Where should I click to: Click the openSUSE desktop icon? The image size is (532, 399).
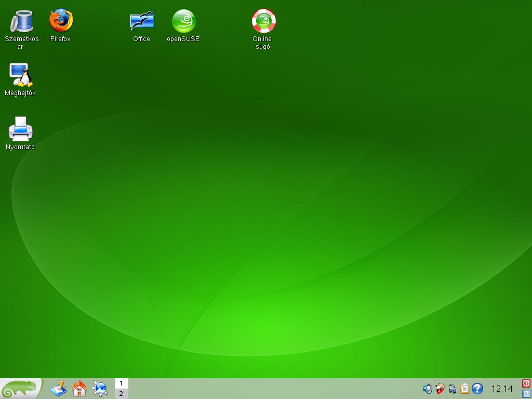click(x=183, y=21)
